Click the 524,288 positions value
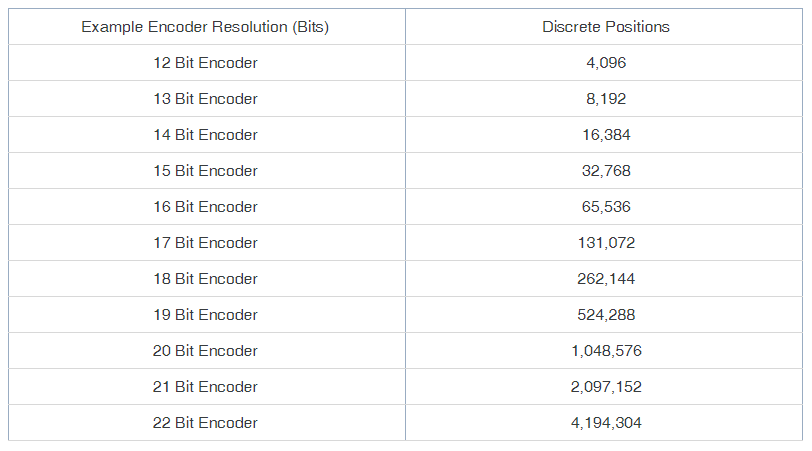The height and width of the screenshot is (451, 812). click(606, 315)
